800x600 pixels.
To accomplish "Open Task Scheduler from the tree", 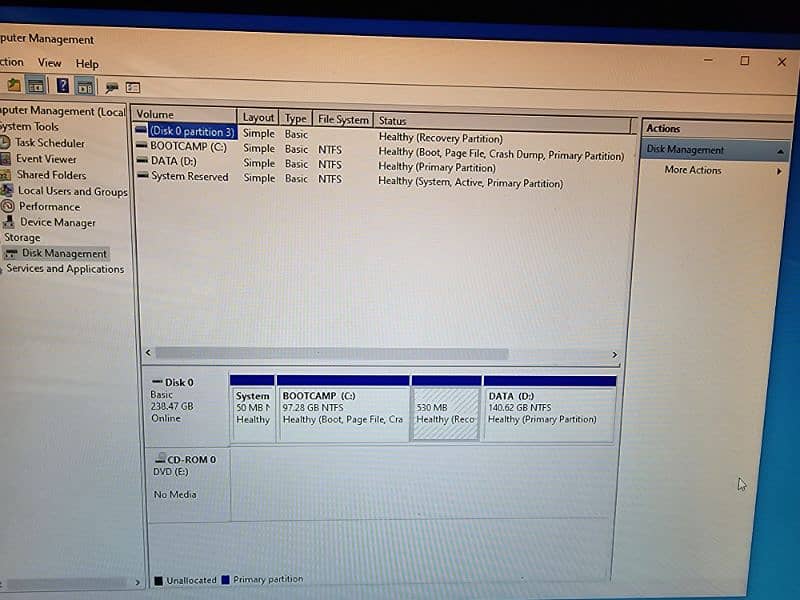I will click(49, 143).
